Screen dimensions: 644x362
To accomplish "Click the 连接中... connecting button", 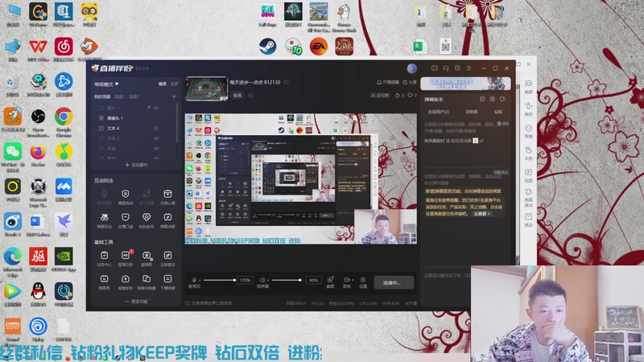I will (x=394, y=282).
